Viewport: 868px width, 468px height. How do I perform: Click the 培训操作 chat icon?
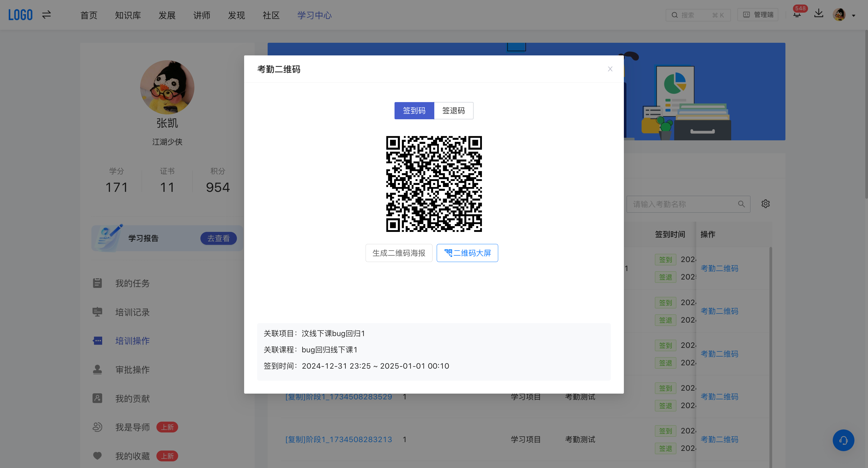[97, 341]
